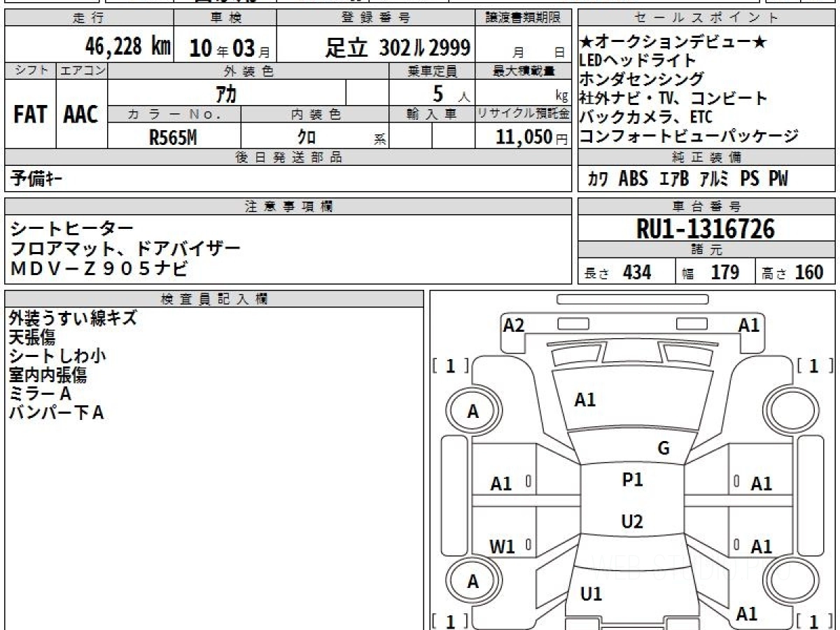The height and width of the screenshot is (630, 840).
Task: Select the U2 dent mark on roof
Action: tap(632, 521)
